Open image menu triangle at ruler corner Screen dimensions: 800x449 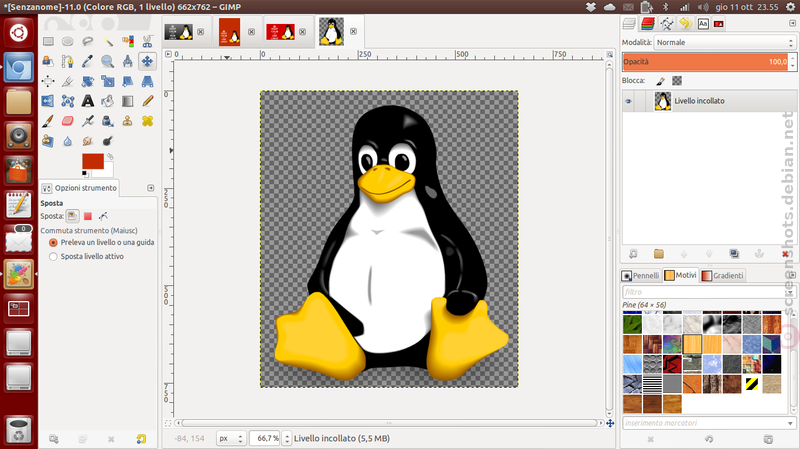pyautogui.click(x=168, y=54)
